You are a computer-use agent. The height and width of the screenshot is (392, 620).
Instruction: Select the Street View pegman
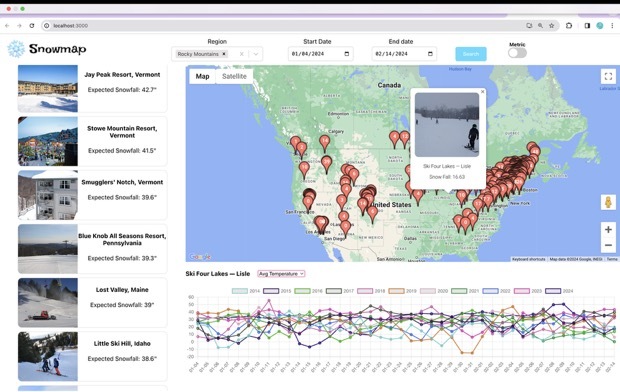608,202
